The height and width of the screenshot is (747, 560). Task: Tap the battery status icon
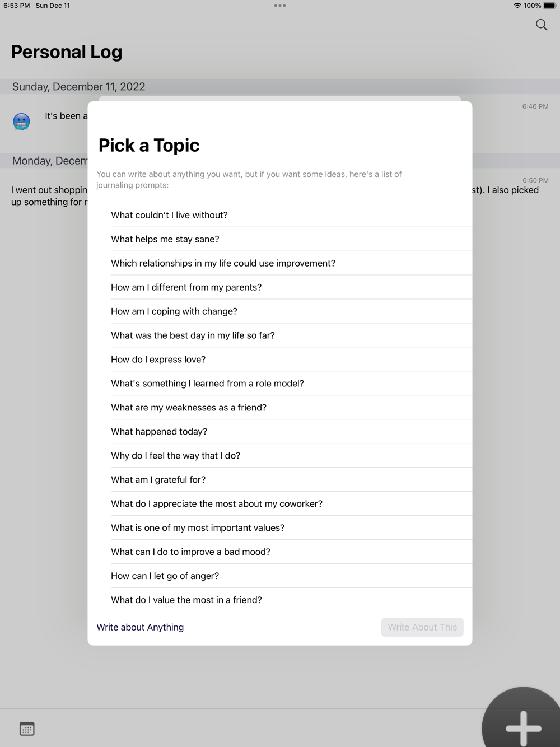(549, 6)
